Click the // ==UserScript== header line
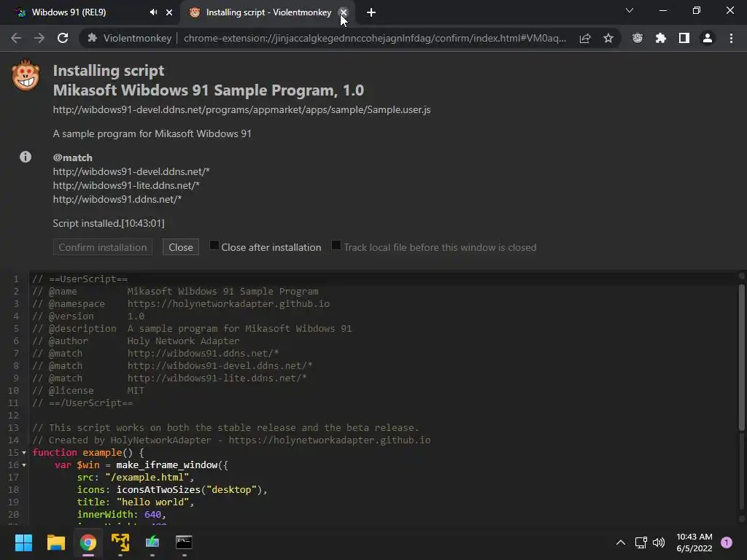Screen dimensions: 747x560 click(x=80, y=279)
